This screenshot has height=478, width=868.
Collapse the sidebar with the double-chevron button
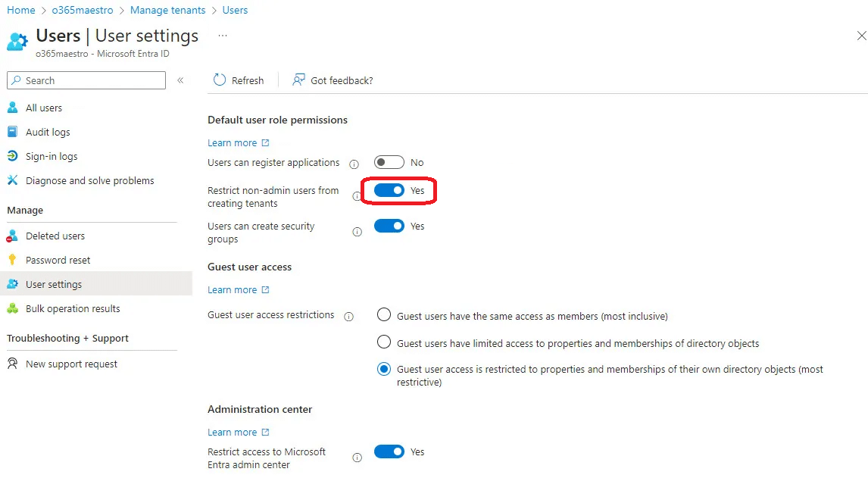coord(180,80)
